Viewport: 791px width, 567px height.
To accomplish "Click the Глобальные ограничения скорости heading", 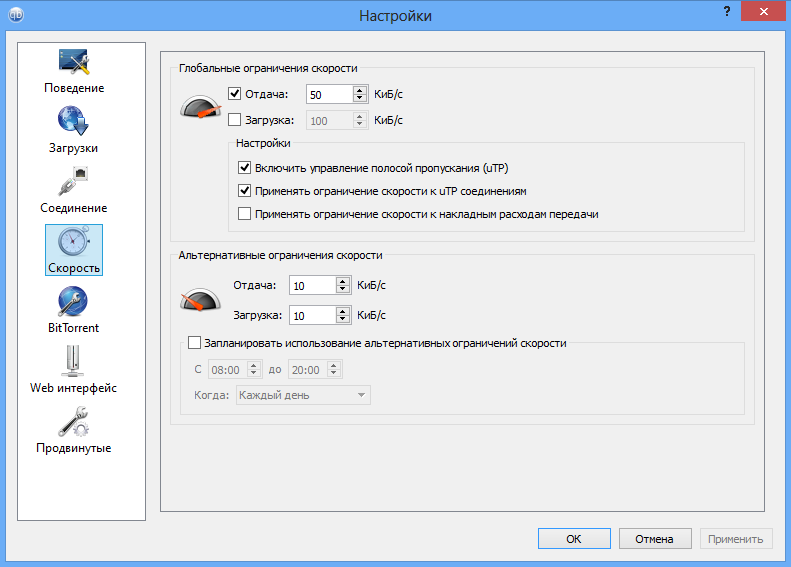I will [x=268, y=68].
